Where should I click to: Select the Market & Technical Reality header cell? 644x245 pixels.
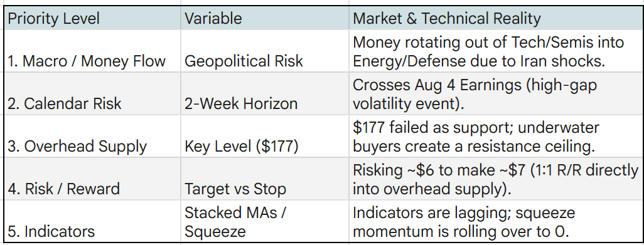[x=495, y=18]
